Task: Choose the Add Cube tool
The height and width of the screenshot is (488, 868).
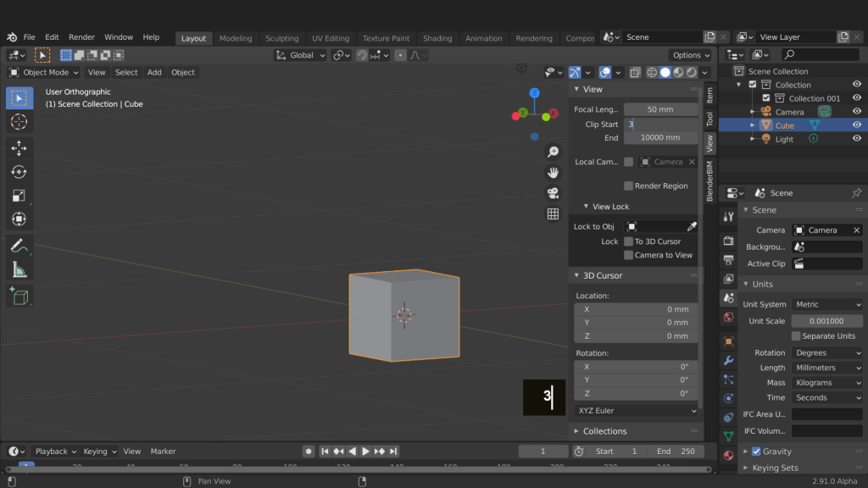Action: point(19,297)
